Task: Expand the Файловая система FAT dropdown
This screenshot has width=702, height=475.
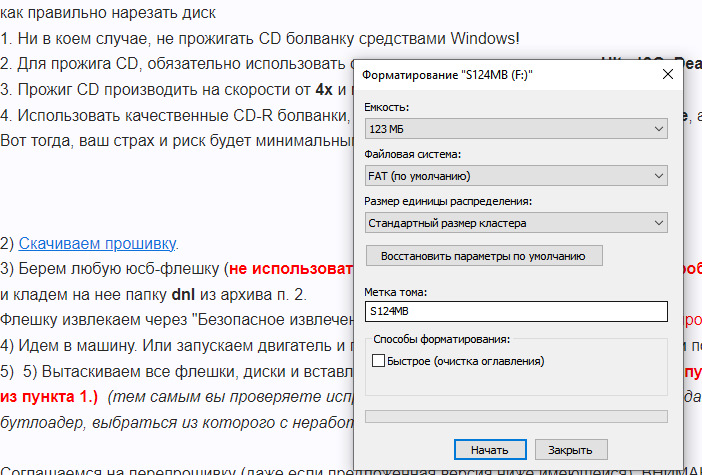Action: 516,176
